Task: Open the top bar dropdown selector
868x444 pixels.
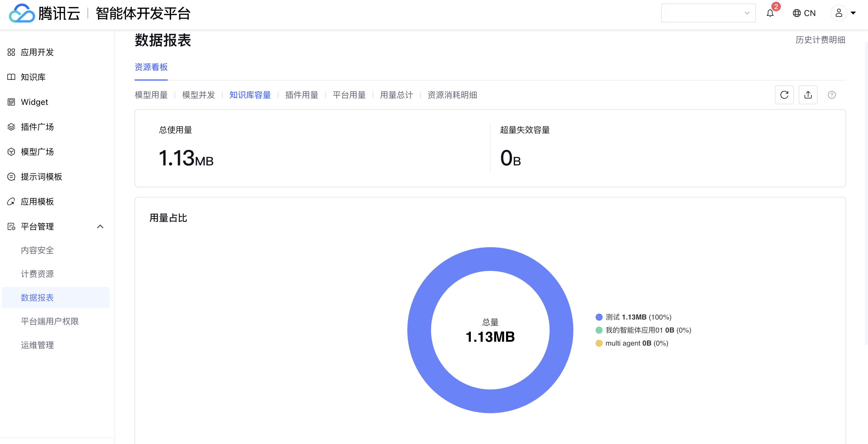Action: [708, 13]
